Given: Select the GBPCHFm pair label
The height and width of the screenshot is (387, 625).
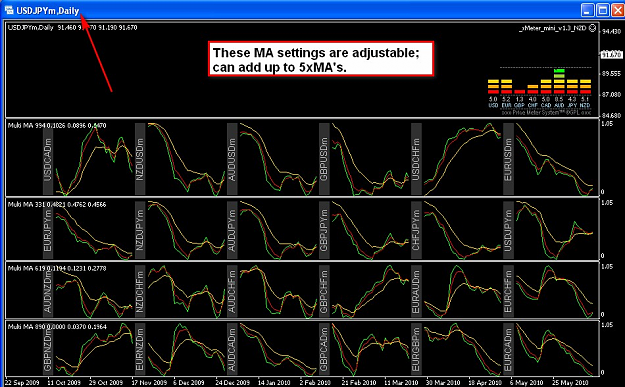Looking at the screenshot, I should click(324, 291).
